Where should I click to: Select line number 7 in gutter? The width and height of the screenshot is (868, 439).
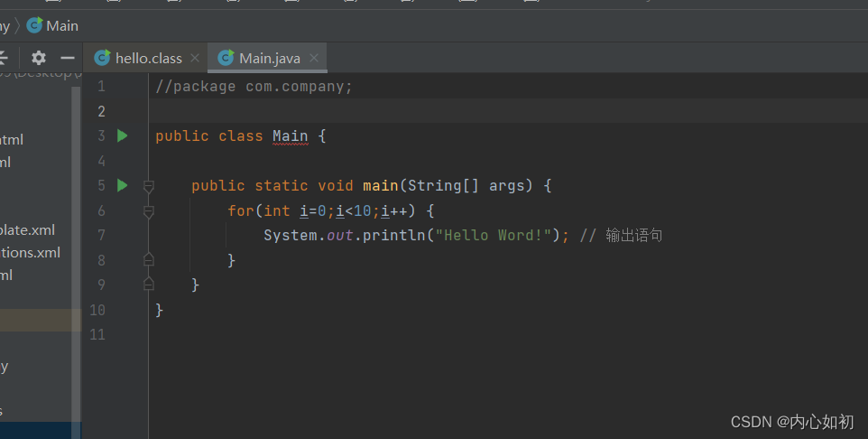click(x=101, y=235)
